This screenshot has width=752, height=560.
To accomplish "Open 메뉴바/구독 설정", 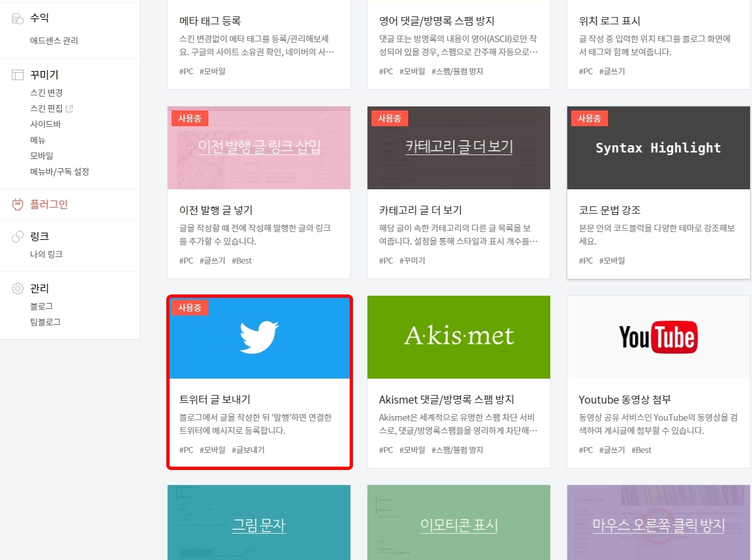I will pos(59,172).
